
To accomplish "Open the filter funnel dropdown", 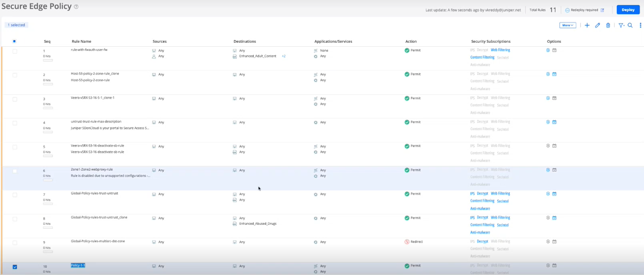I will 621,25.
